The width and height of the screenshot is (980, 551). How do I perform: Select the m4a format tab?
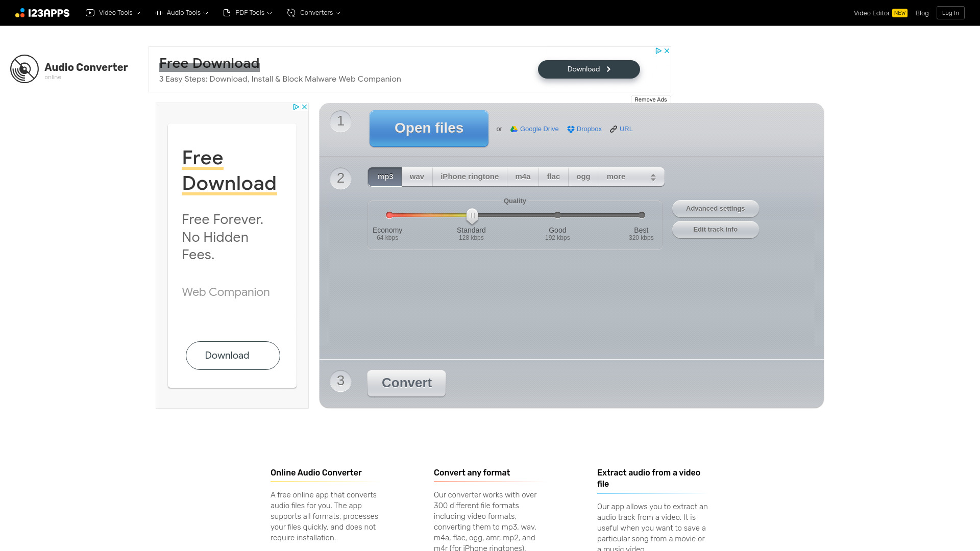point(522,177)
